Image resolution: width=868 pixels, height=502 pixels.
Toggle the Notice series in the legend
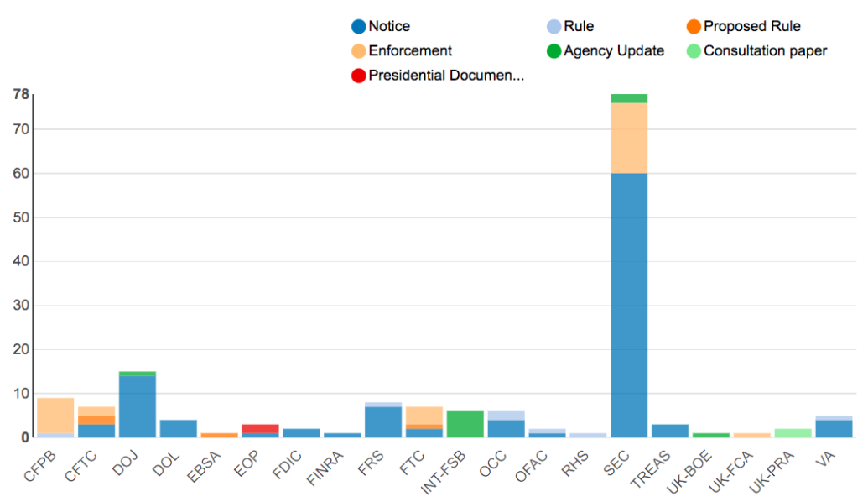pos(381,26)
